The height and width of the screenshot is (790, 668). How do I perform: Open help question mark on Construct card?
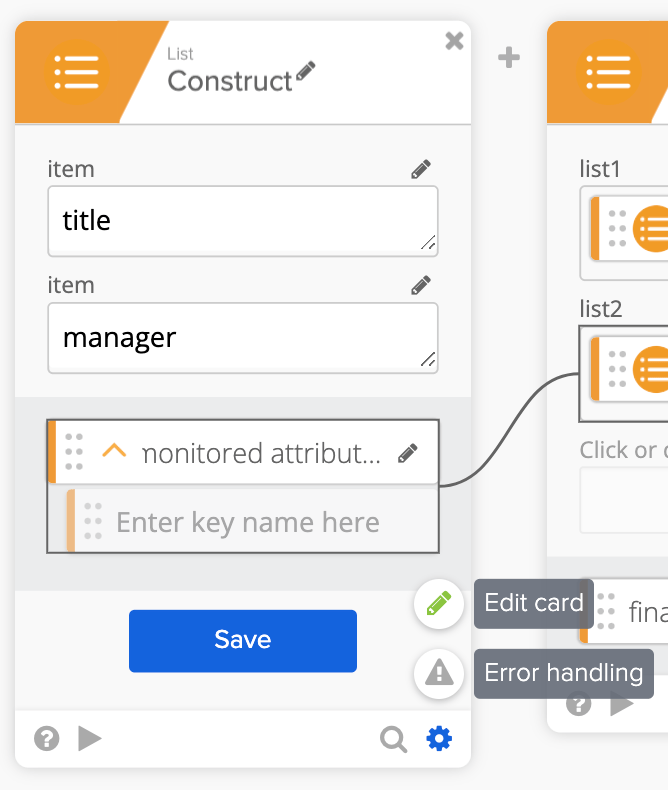pos(46,739)
